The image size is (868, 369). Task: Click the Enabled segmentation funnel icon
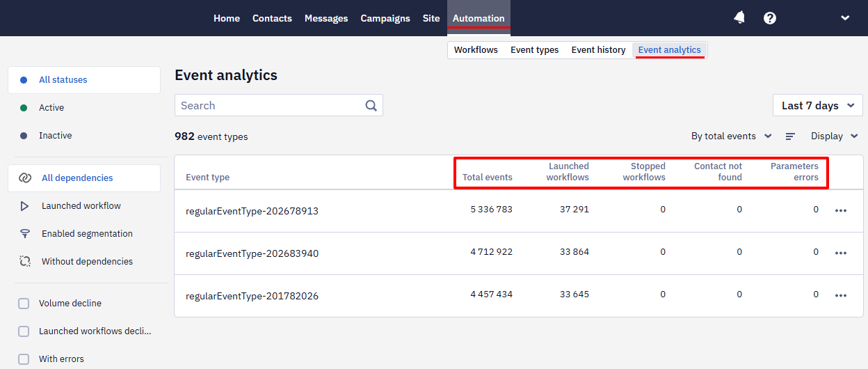tap(24, 234)
